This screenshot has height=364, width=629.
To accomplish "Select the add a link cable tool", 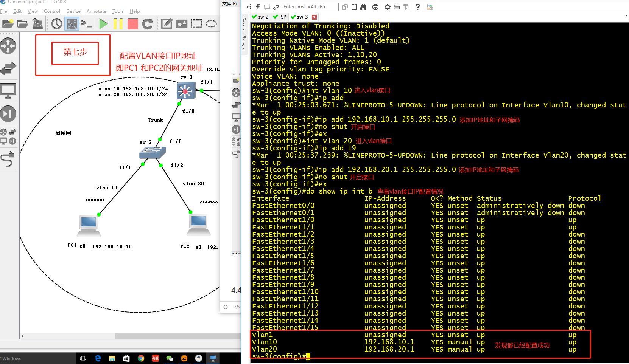I will coord(8,159).
